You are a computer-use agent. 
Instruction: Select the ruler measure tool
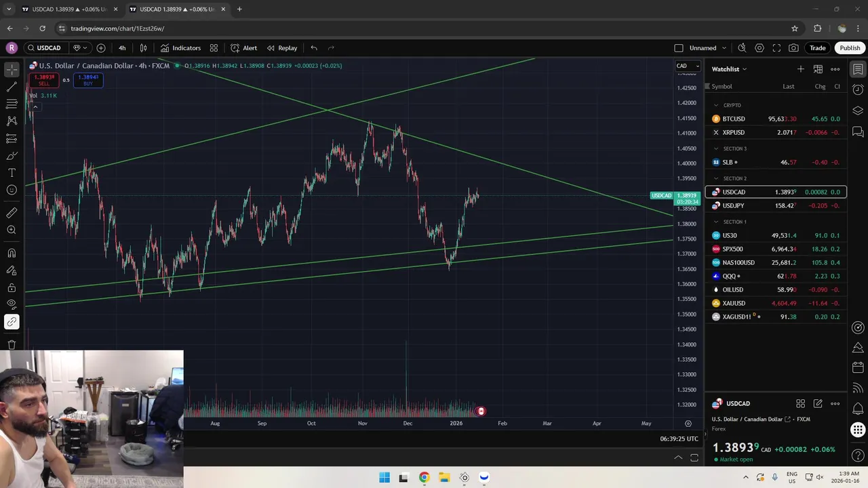pyautogui.click(x=12, y=213)
